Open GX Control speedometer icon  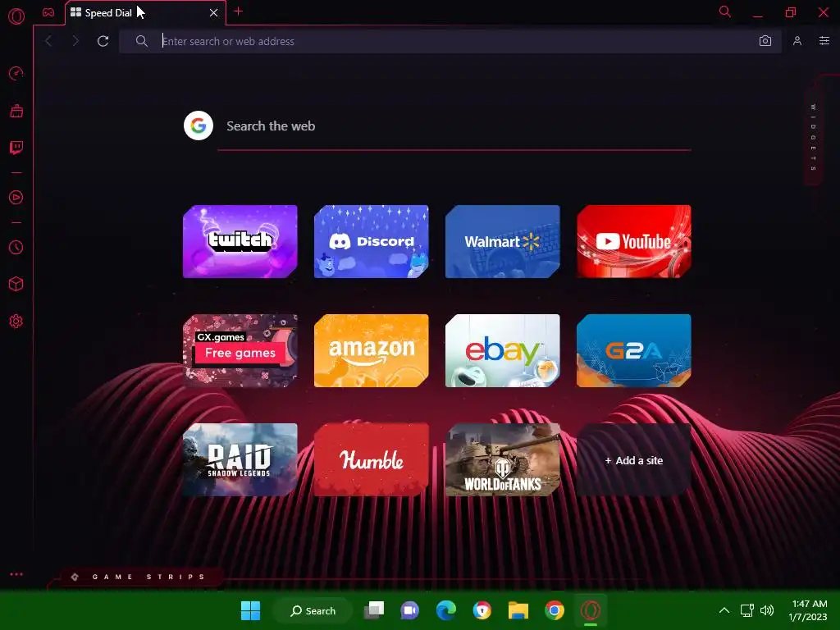16,73
